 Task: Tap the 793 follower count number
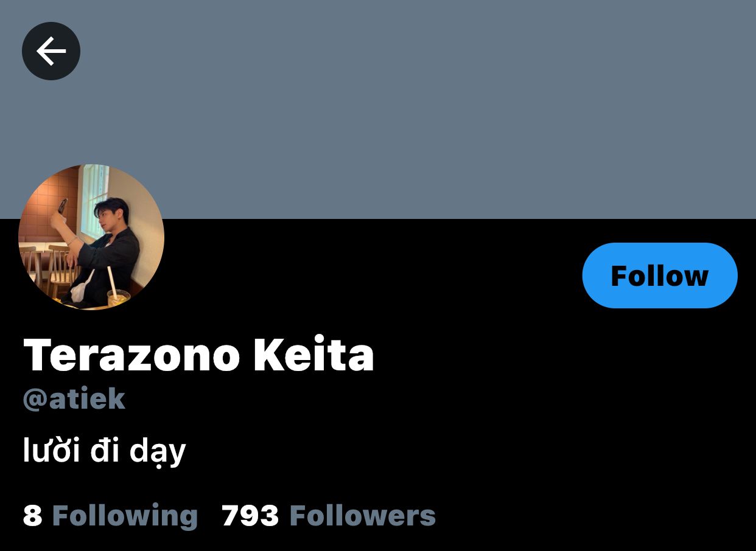tap(250, 516)
